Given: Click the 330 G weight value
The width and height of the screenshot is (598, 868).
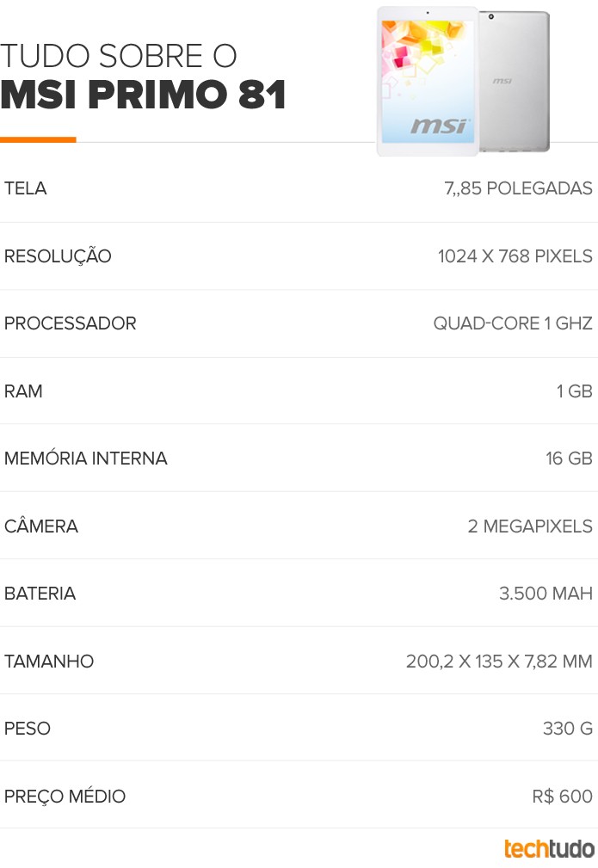Looking at the screenshot, I should [568, 729].
